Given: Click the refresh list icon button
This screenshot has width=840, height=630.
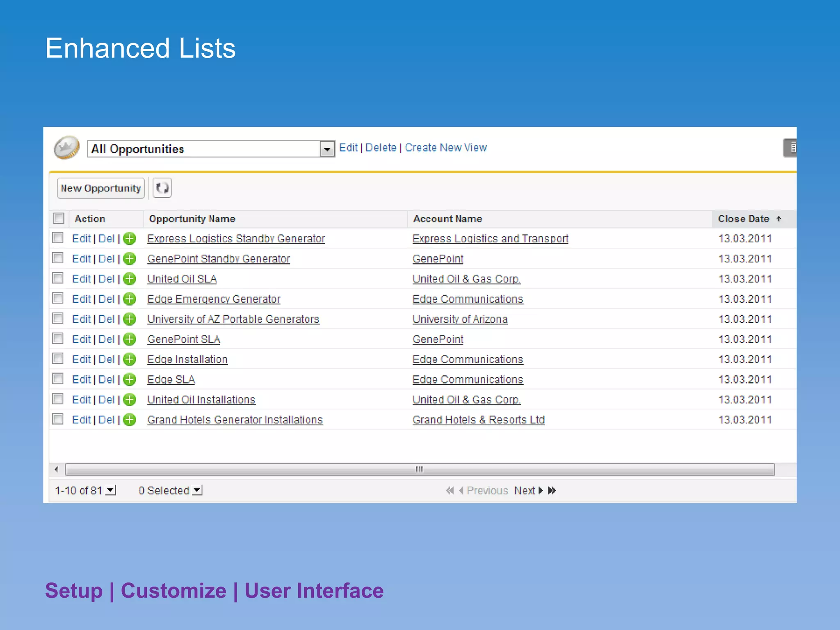Looking at the screenshot, I should 162,188.
